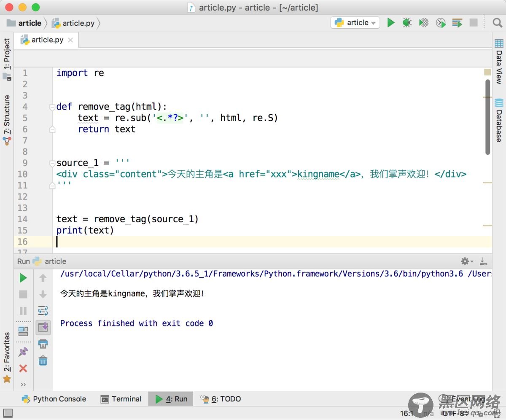Click the kingname output line in the console
The width and height of the screenshot is (506, 420).
tap(132, 293)
